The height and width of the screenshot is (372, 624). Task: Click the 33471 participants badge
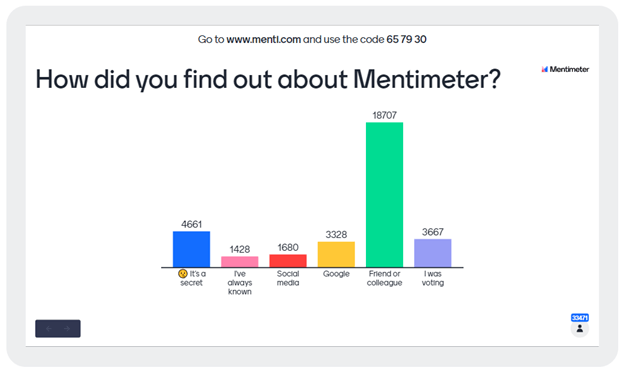point(580,317)
